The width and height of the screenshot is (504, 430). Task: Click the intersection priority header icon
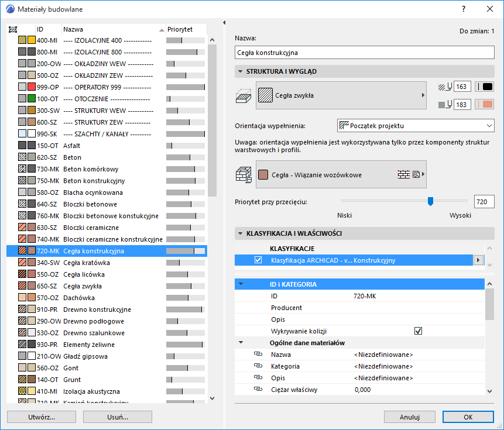12,30
